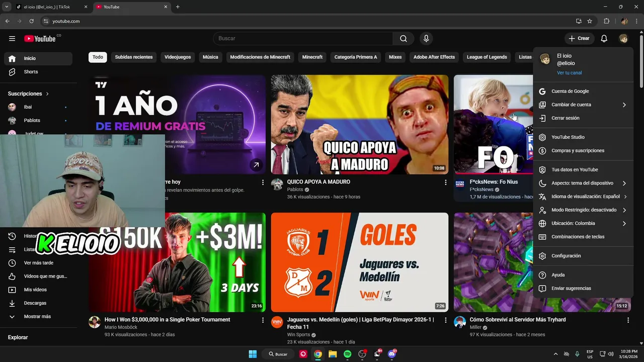Open Jaguares vs. Medellín goles thumbnail
This screenshot has width=644, height=362.
360,262
